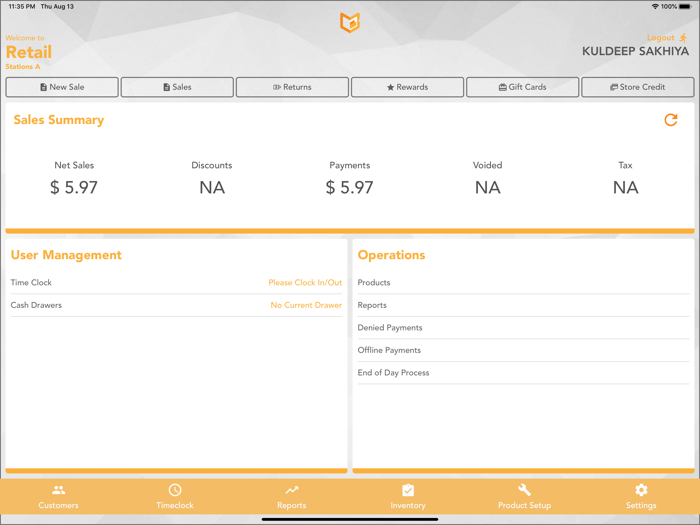
Task: Open Reports chart icon in bottom bar
Action: (x=292, y=490)
